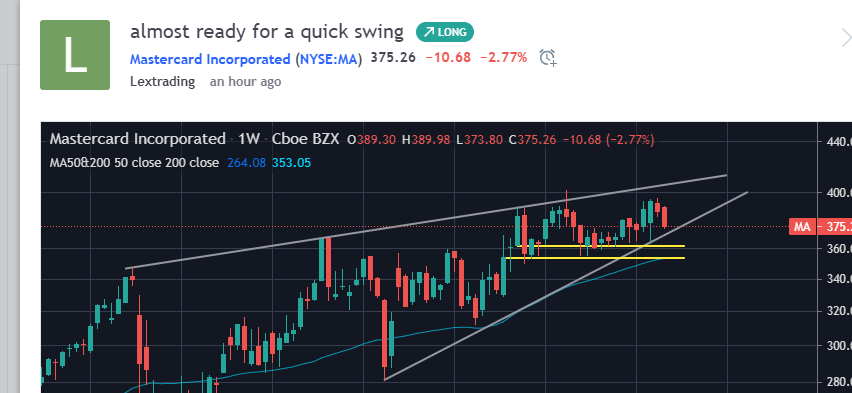The image size is (852, 393).
Task: Click the add alert clock icon
Action: tap(548, 58)
